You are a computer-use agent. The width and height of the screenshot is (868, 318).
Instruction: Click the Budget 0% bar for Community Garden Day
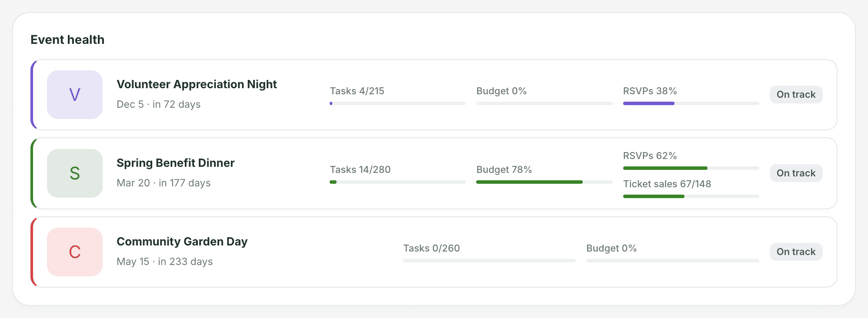pyautogui.click(x=673, y=261)
